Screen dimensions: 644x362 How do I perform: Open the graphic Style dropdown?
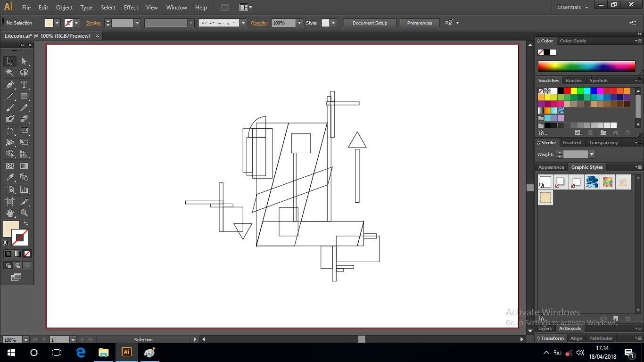click(333, 23)
